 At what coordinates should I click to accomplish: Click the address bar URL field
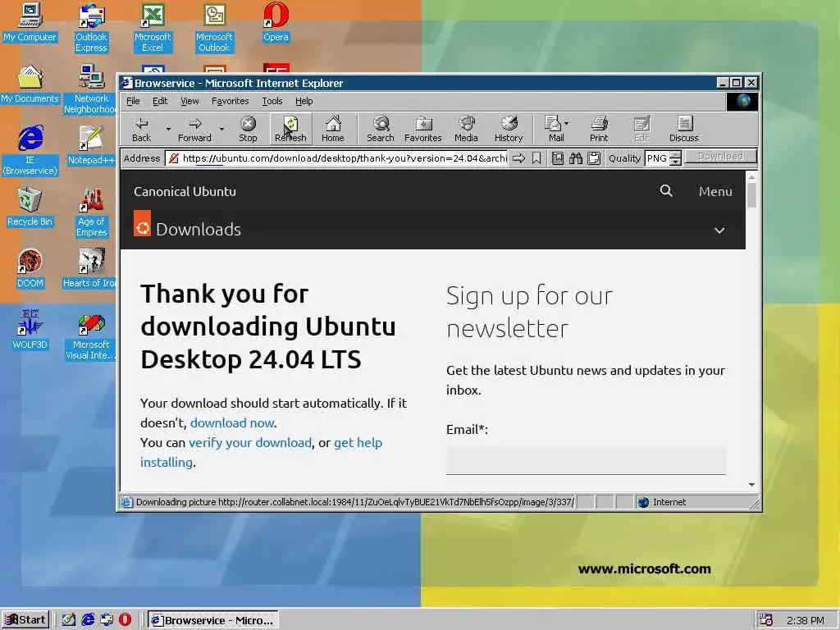click(336, 158)
